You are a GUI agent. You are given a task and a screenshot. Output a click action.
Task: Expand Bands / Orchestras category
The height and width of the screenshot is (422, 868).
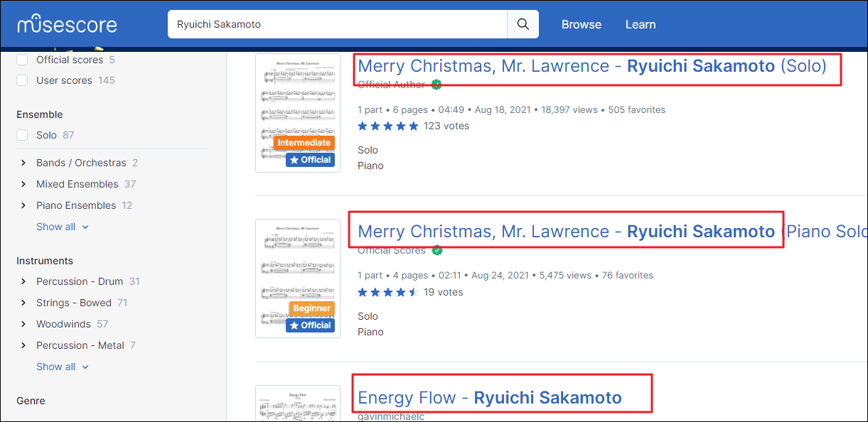coord(23,163)
